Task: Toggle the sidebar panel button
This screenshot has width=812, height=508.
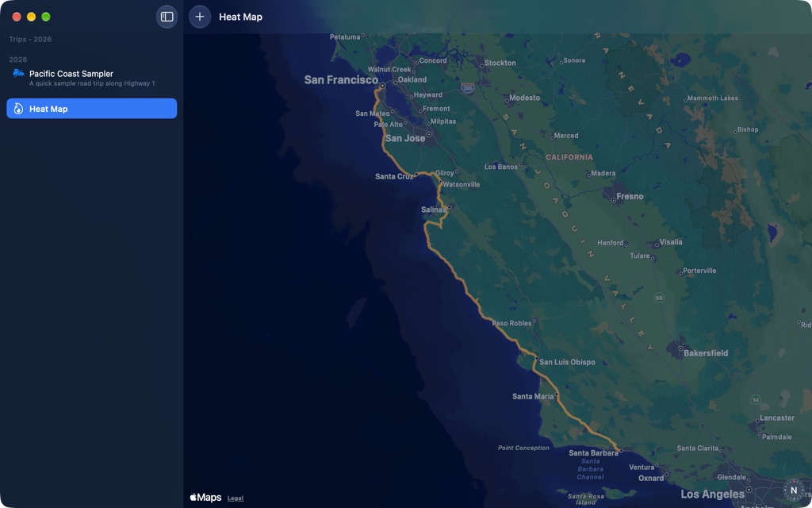Action: tap(167, 17)
